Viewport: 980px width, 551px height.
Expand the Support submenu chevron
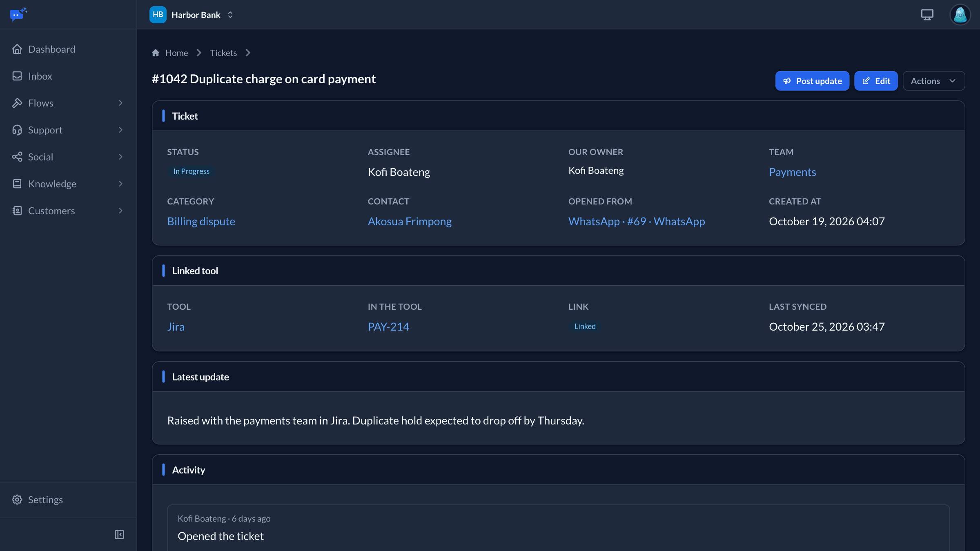click(120, 130)
